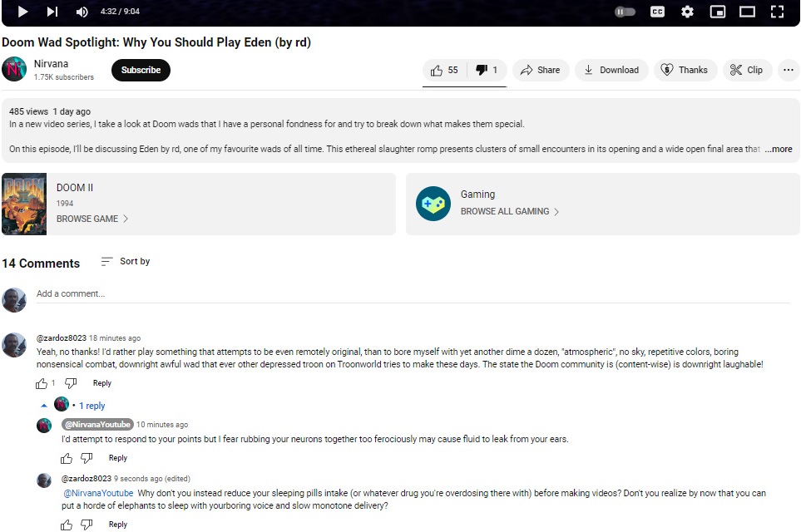Mute the video volume
This screenshot has height=532, width=801.
(x=82, y=12)
